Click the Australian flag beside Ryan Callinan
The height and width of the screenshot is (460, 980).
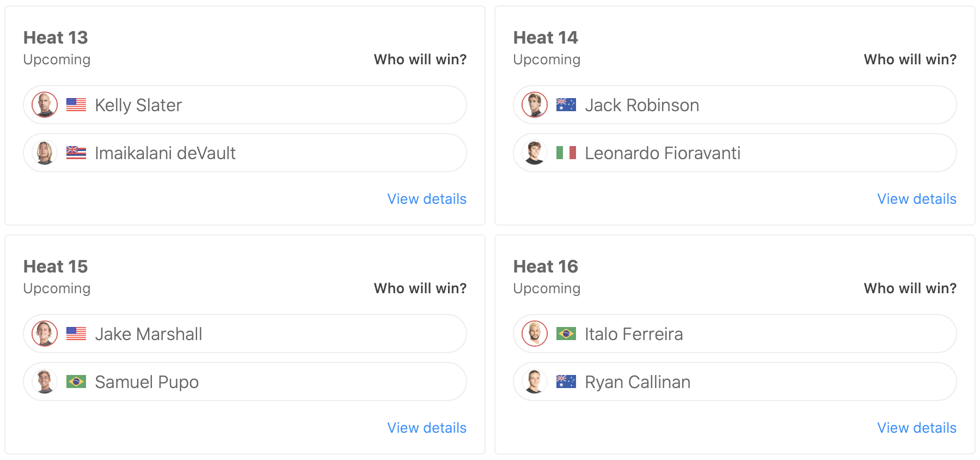click(x=566, y=382)
